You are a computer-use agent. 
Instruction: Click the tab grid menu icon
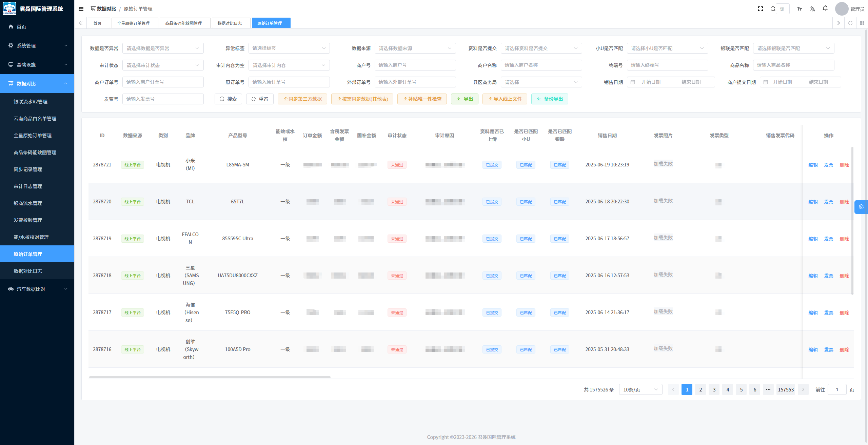pos(862,23)
